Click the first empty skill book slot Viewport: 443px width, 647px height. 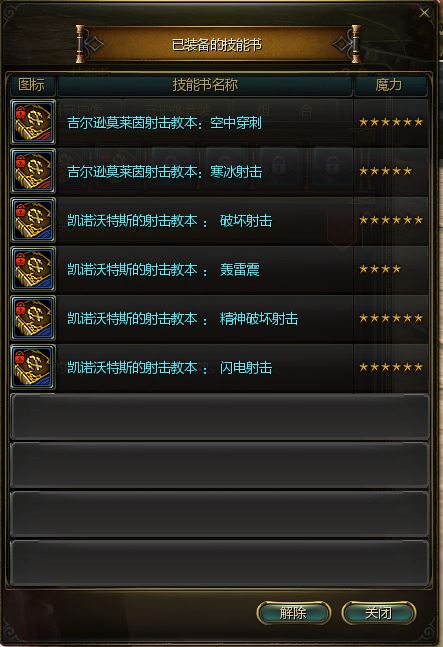click(x=219, y=416)
